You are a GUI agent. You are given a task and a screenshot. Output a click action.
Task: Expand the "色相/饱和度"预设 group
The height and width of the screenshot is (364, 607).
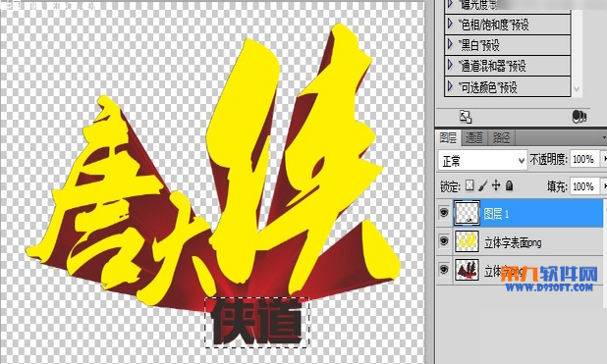(x=450, y=24)
